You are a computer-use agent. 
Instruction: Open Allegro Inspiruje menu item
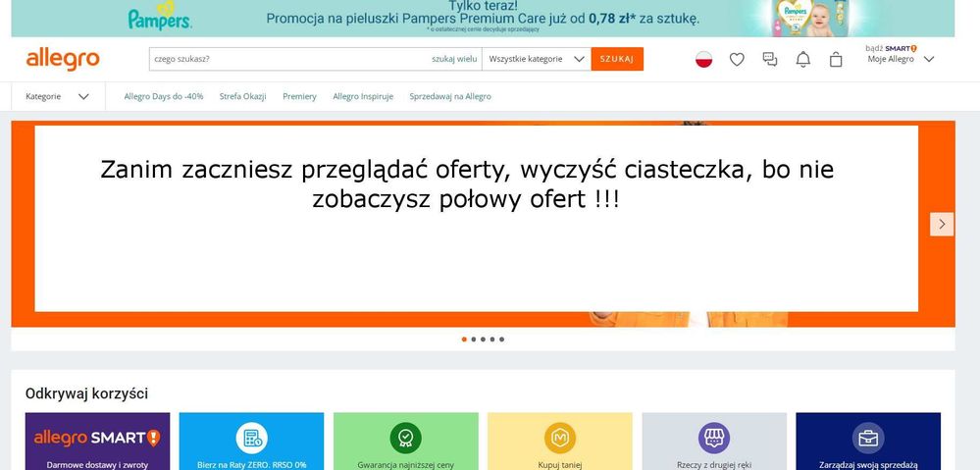pos(363,97)
